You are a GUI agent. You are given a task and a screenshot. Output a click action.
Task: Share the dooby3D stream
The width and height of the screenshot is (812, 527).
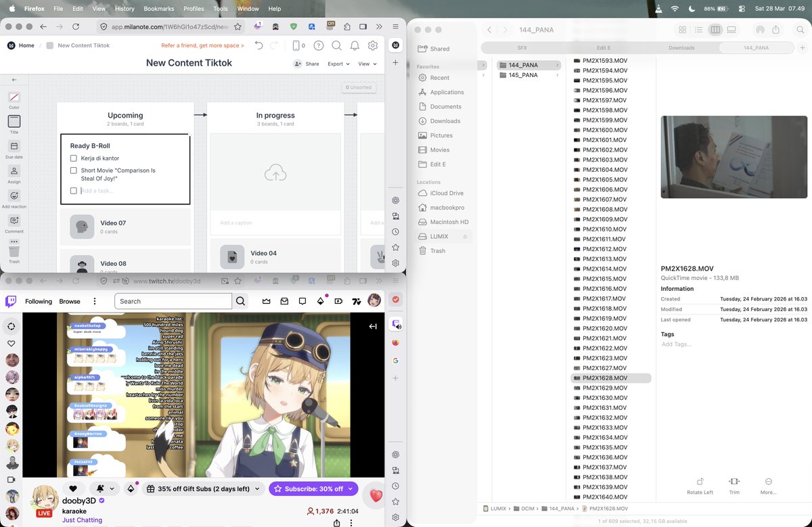click(x=337, y=522)
